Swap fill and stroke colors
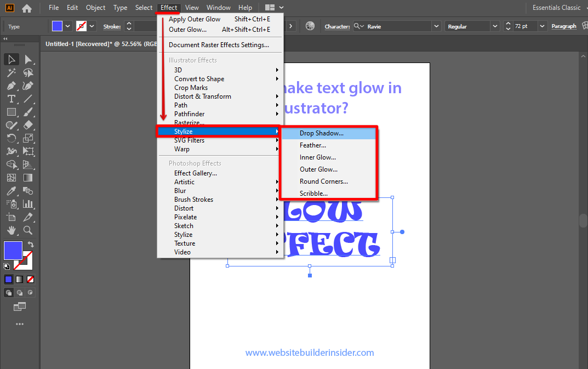Viewport: 588px width, 369px height. pyautogui.click(x=31, y=243)
